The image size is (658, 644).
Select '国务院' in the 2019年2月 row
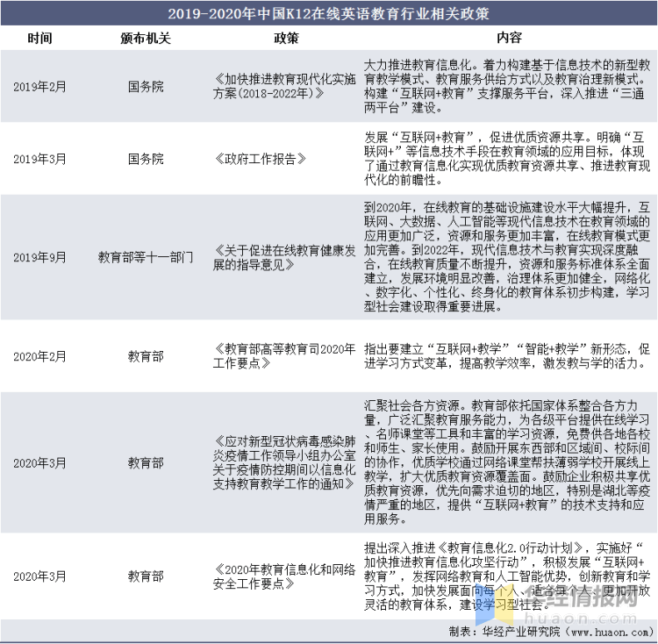(x=146, y=87)
